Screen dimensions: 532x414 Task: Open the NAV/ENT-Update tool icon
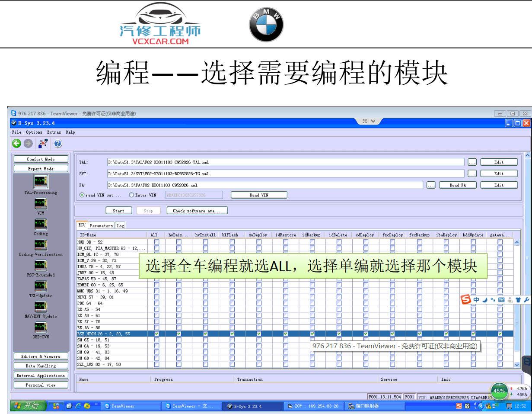[41, 307]
